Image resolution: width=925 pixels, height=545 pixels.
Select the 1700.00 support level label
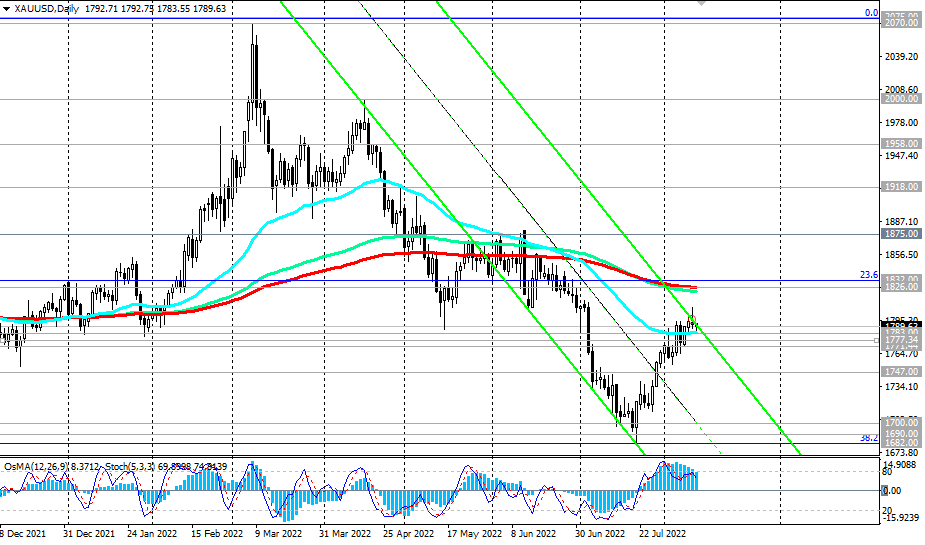click(901, 423)
